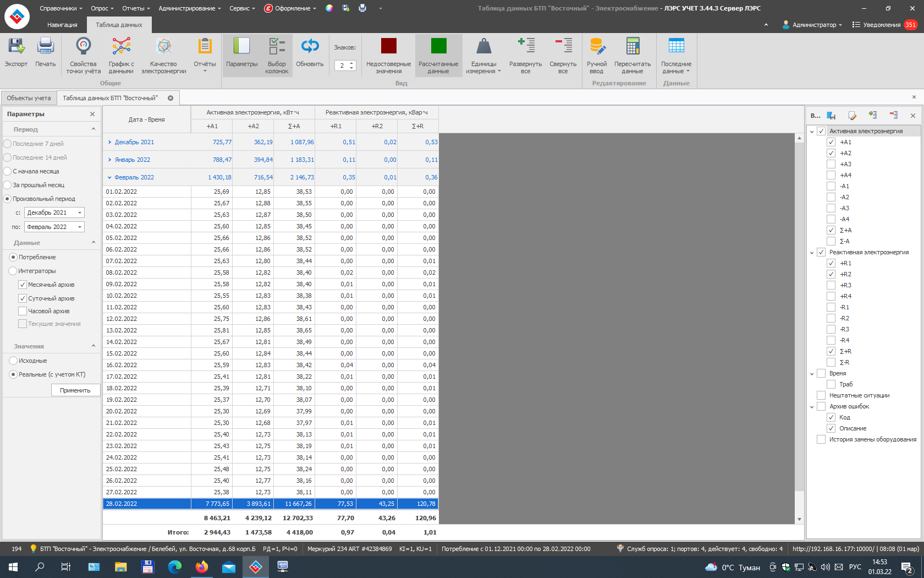Enable the Часовой архив checkbox

[x=23, y=311]
